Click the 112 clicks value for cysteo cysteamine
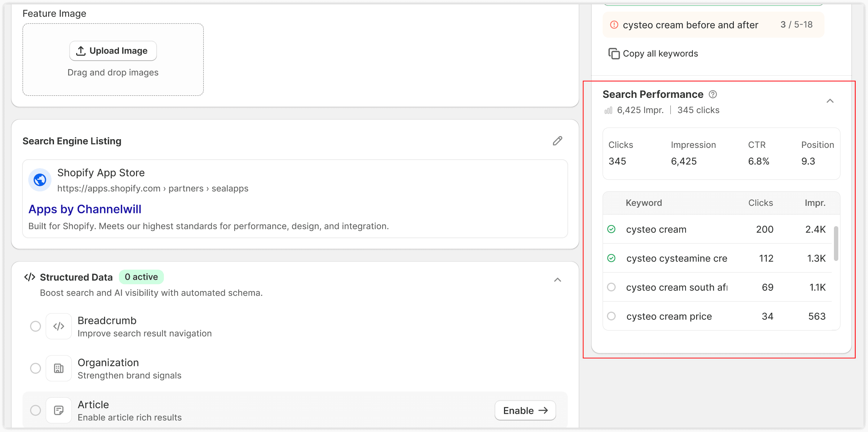Image resolution: width=868 pixels, height=432 pixels. (766, 258)
